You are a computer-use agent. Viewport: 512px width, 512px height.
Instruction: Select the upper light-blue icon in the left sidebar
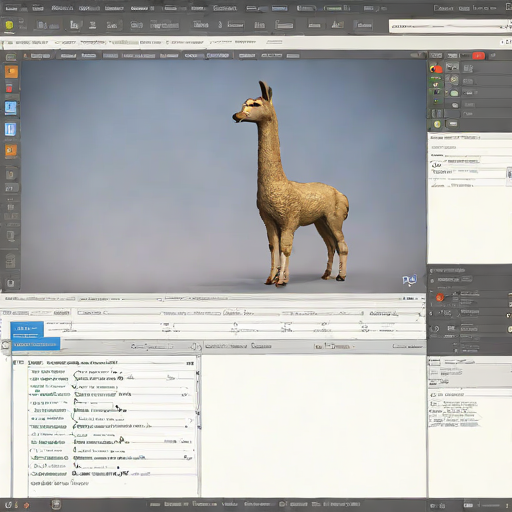click(x=10, y=108)
